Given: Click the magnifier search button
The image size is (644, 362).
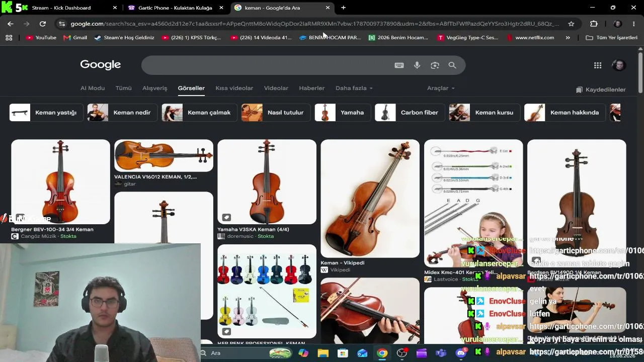Looking at the screenshot, I should point(452,65).
